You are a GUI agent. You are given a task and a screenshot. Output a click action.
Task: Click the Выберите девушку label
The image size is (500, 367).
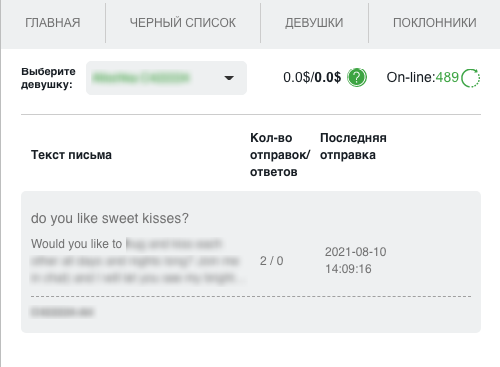pos(48,78)
